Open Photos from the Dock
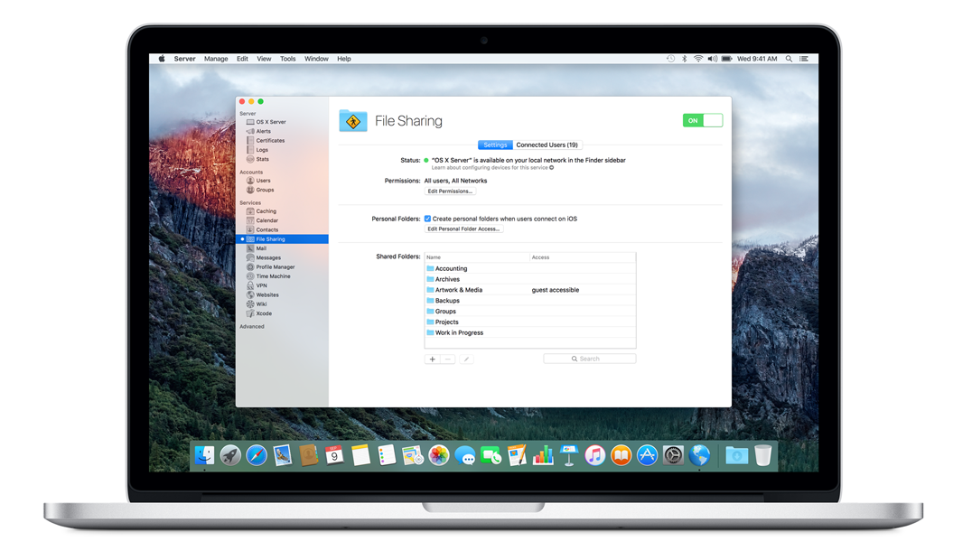972x560 pixels. click(x=439, y=456)
